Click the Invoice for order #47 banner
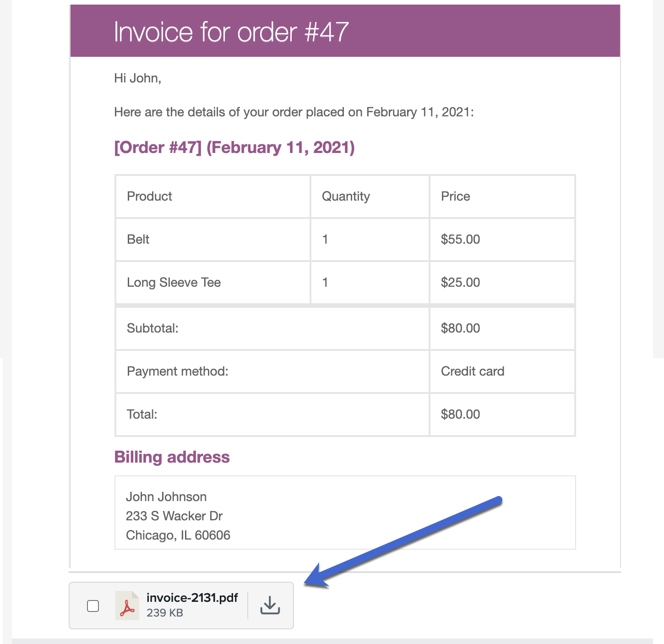 click(231, 31)
